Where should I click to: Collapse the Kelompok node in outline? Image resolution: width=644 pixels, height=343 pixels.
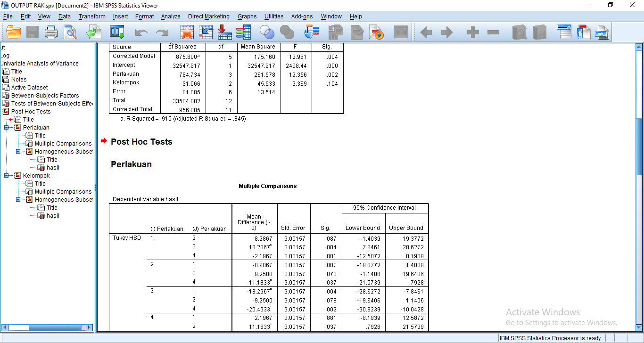pos(7,176)
